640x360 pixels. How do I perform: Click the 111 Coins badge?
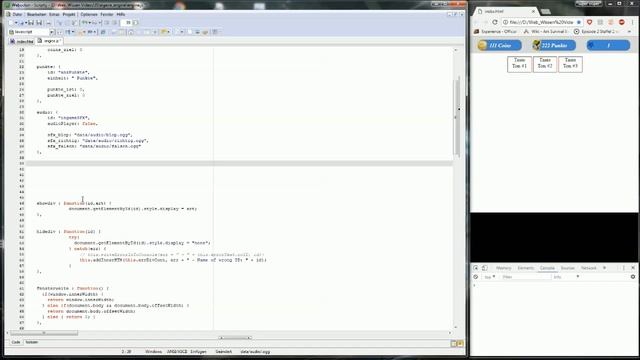[x=499, y=45]
